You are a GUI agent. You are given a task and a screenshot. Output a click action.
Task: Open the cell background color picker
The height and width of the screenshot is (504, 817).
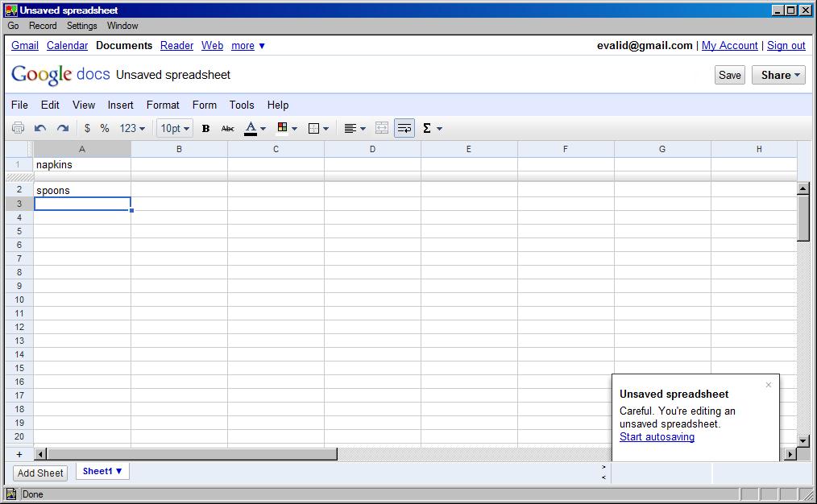287,128
